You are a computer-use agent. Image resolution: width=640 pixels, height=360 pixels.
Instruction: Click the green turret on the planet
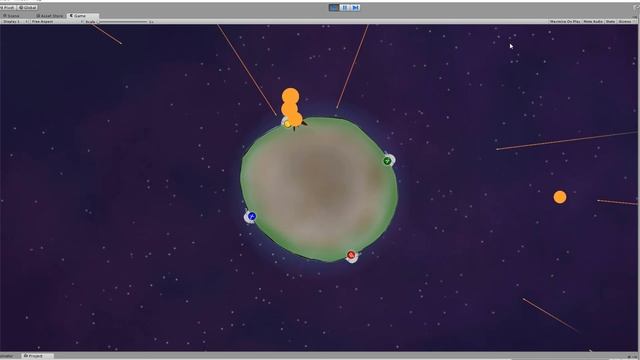[x=388, y=160]
